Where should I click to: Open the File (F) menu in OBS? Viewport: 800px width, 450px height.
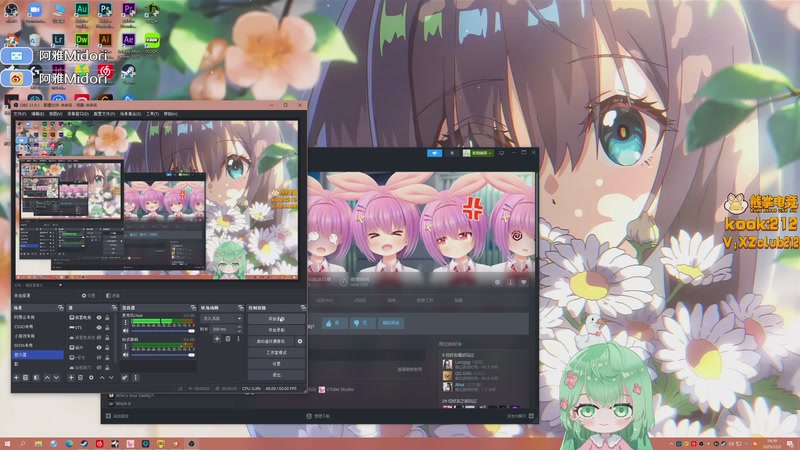[20, 114]
